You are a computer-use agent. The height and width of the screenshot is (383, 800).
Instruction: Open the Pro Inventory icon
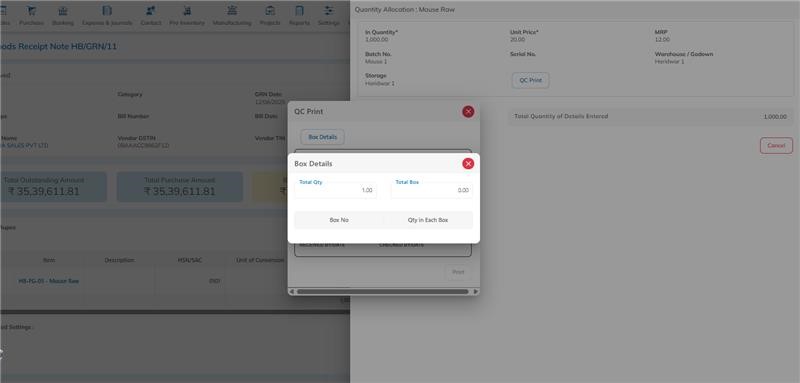point(187,11)
